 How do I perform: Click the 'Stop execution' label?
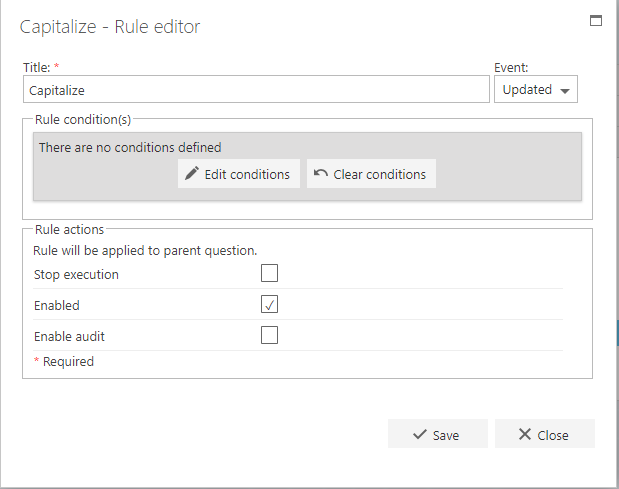pyautogui.click(x=76, y=274)
